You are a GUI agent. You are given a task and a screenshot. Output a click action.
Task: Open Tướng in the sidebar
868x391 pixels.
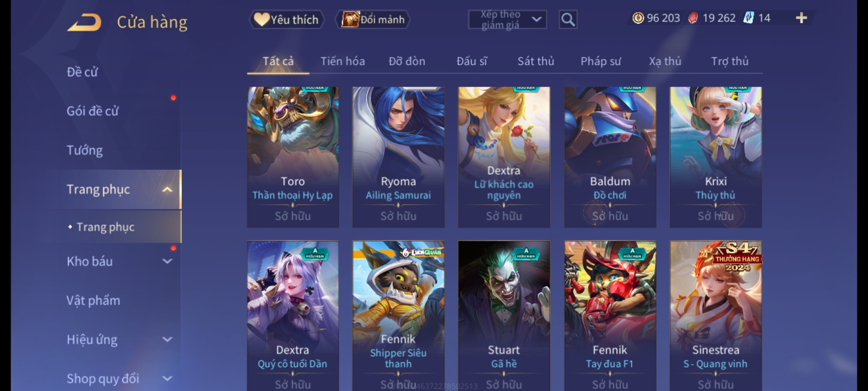coord(85,150)
